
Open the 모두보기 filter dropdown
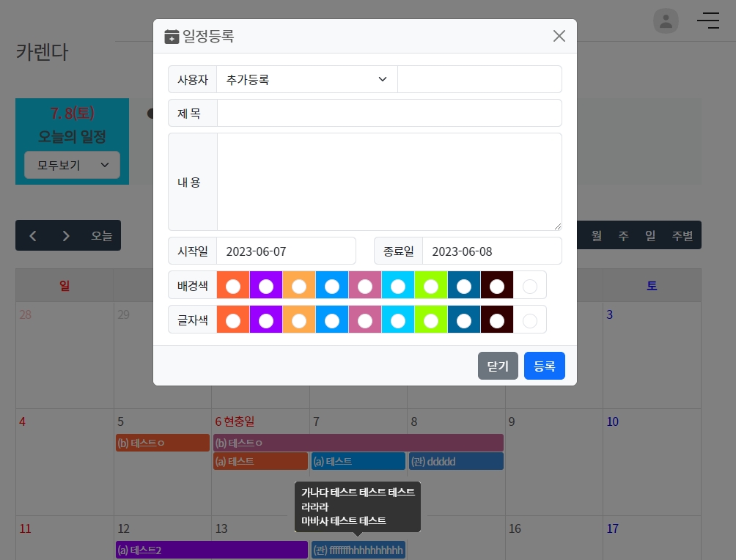click(72, 166)
